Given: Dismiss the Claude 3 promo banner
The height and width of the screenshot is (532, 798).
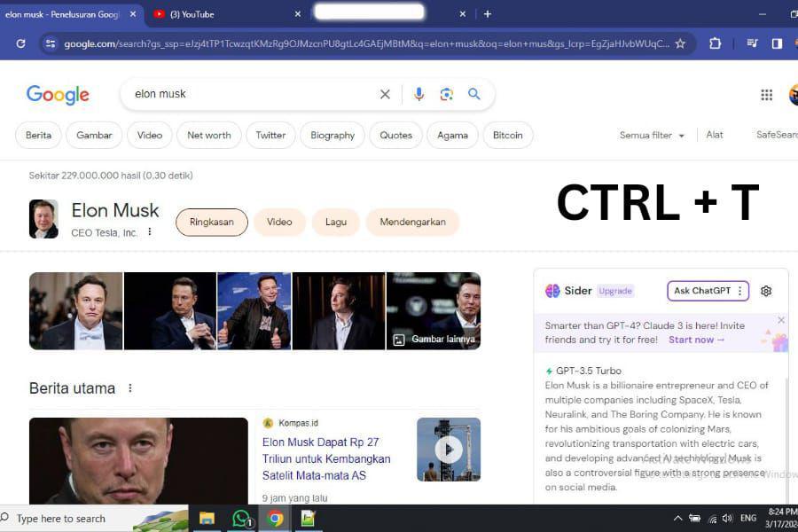Looking at the screenshot, I should pyautogui.click(x=781, y=320).
